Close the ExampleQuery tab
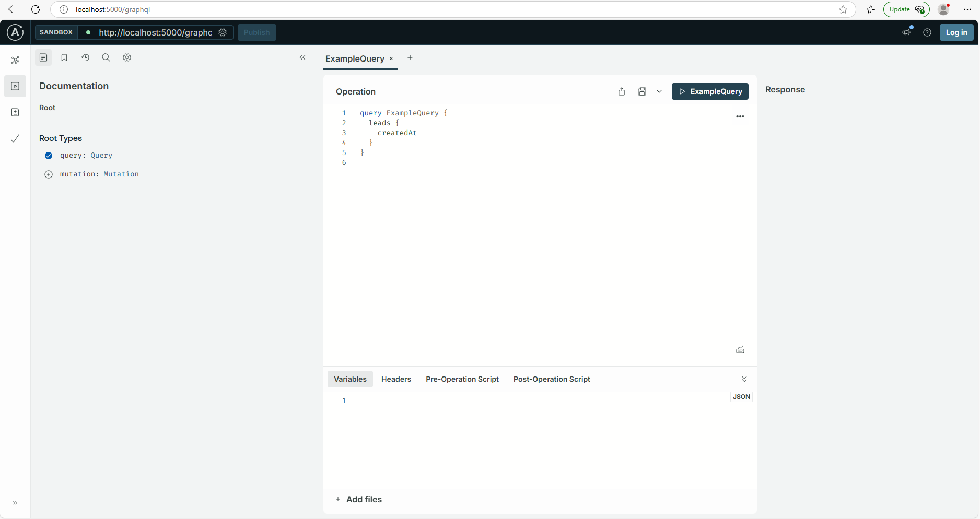980x519 pixels. (x=391, y=58)
